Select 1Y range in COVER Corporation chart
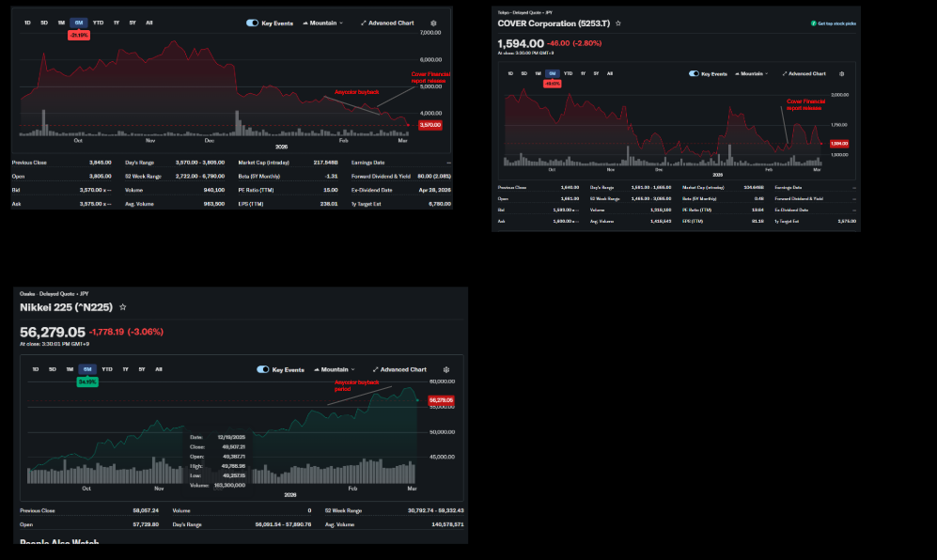This screenshot has height=560, width=937. 584,73
